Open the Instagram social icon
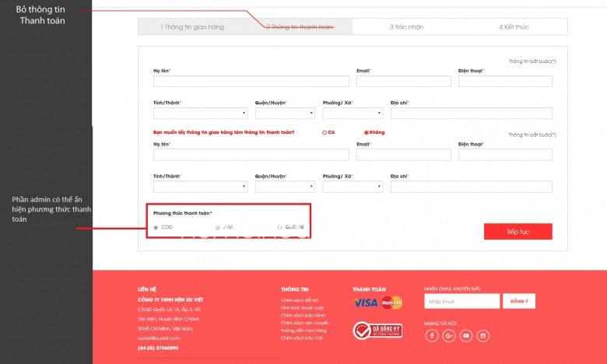 coord(483,336)
